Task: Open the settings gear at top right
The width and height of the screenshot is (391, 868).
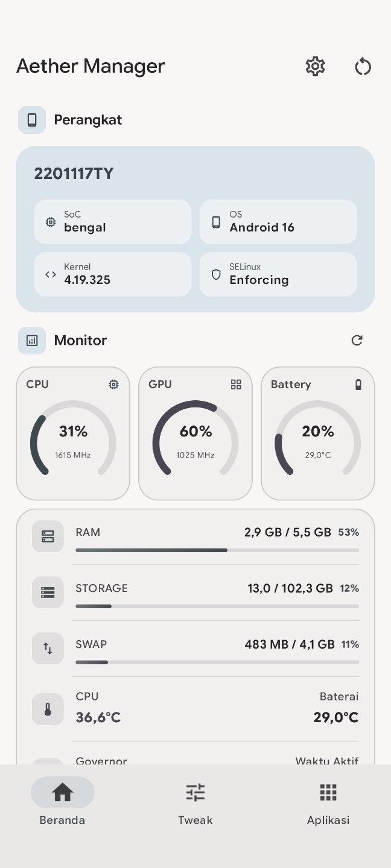Action: pyautogui.click(x=314, y=66)
